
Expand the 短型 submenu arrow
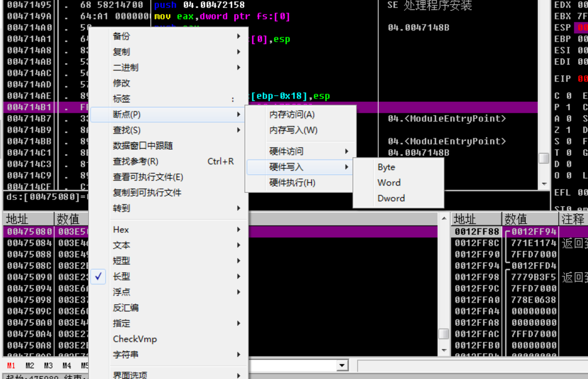[x=238, y=261]
